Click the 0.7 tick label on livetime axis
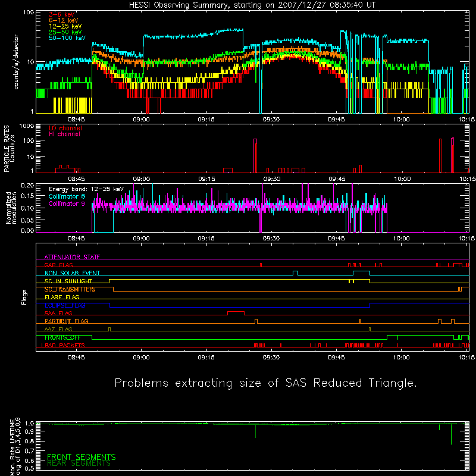Screen dimensions: 476x476 tap(29, 451)
